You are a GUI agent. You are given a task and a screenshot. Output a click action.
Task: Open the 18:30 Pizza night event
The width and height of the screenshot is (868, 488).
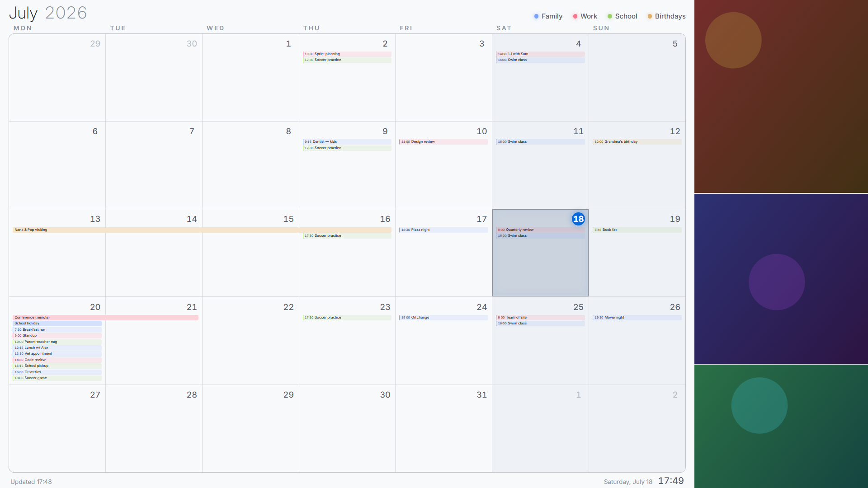(x=443, y=230)
